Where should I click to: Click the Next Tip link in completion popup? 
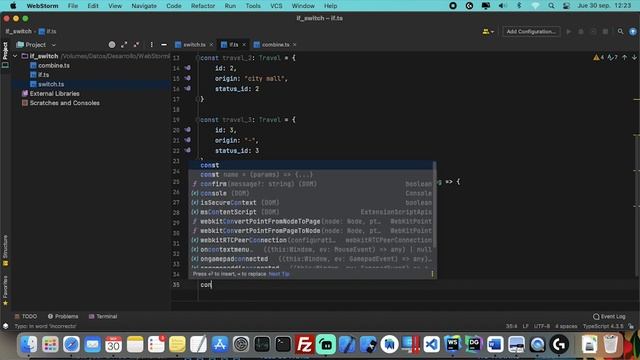[x=279, y=274]
